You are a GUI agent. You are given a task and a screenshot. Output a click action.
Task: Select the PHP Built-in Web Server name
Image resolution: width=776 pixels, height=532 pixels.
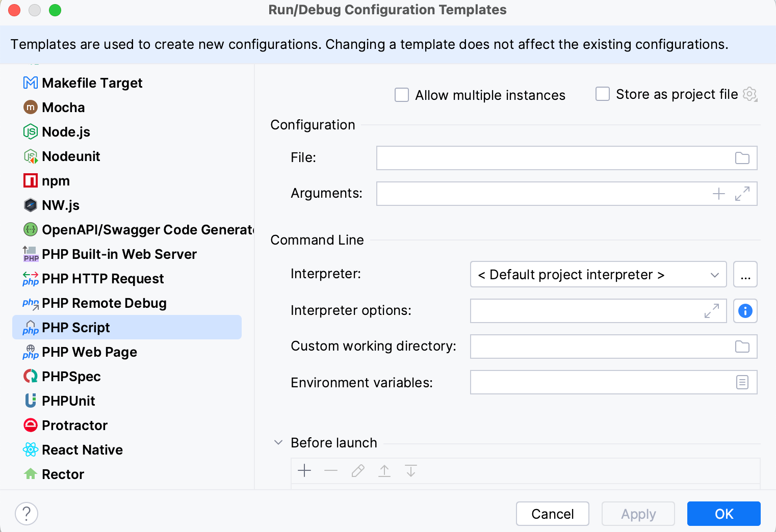pyautogui.click(x=119, y=254)
